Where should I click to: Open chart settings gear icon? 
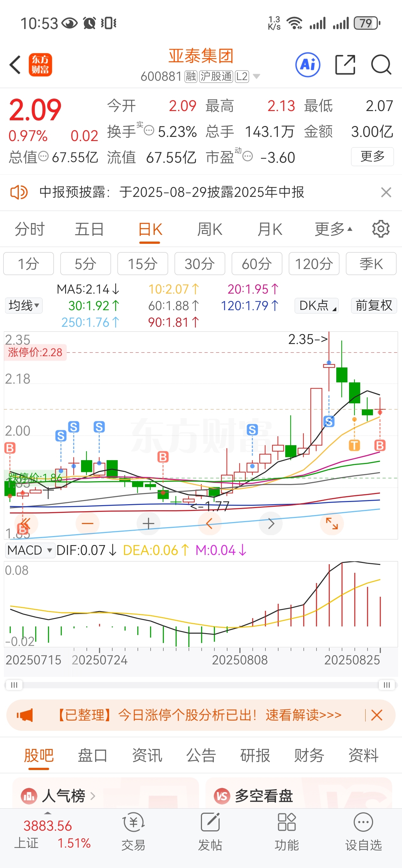tap(381, 229)
